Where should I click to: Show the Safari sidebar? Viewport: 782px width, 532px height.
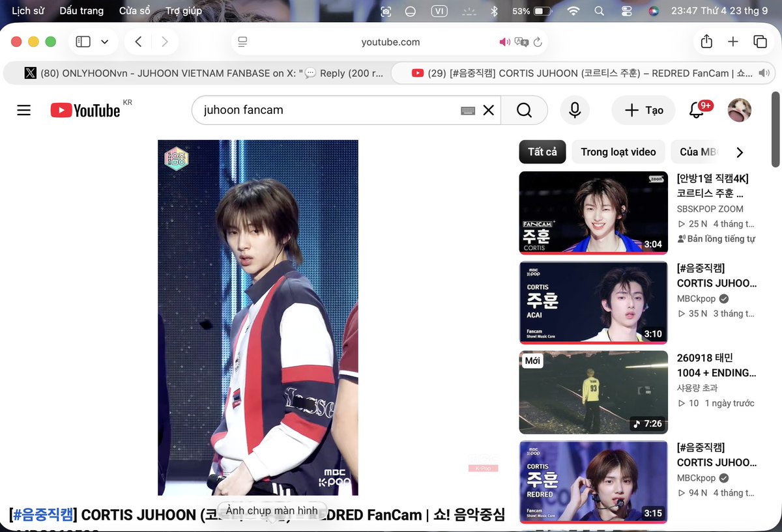pyautogui.click(x=83, y=42)
